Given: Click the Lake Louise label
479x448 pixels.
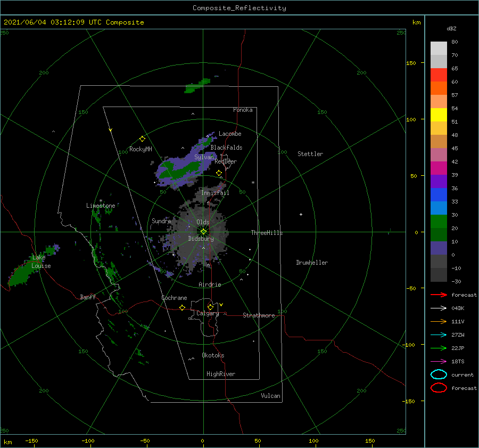Looking at the screenshot, I should click(x=41, y=262).
